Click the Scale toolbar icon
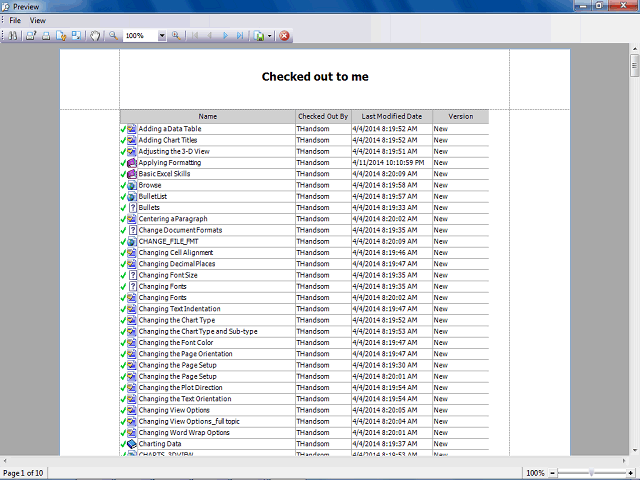640x480 pixels. tap(76, 36)
